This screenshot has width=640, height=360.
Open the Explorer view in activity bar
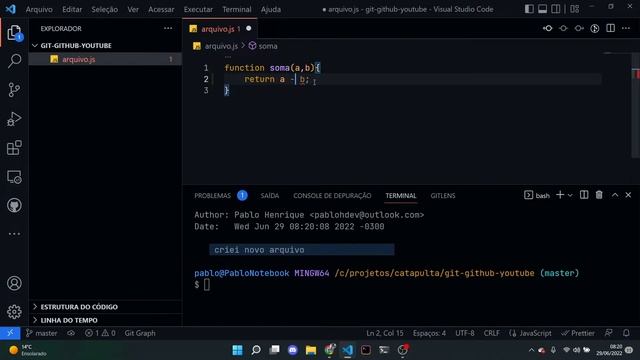pos(14,33)
